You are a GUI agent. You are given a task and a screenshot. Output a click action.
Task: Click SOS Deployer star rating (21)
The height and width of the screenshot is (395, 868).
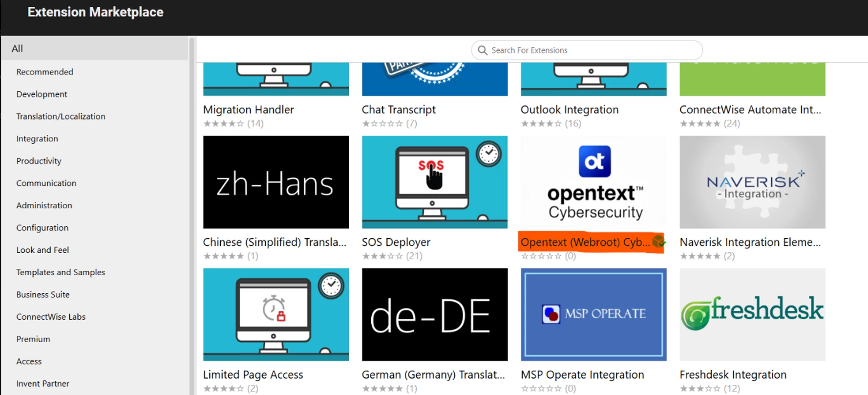point(392,256)
